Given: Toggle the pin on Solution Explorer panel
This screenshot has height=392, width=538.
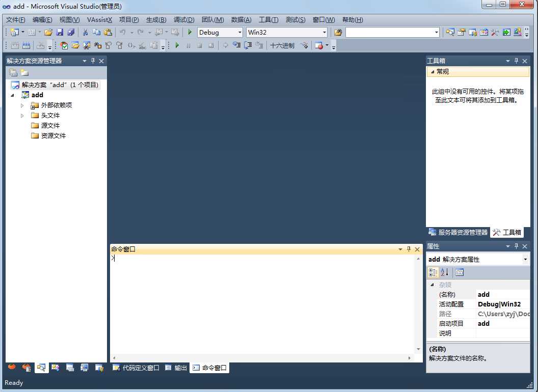Looking at the screenshot, I should pyautogui.click(x=93, y=61).
